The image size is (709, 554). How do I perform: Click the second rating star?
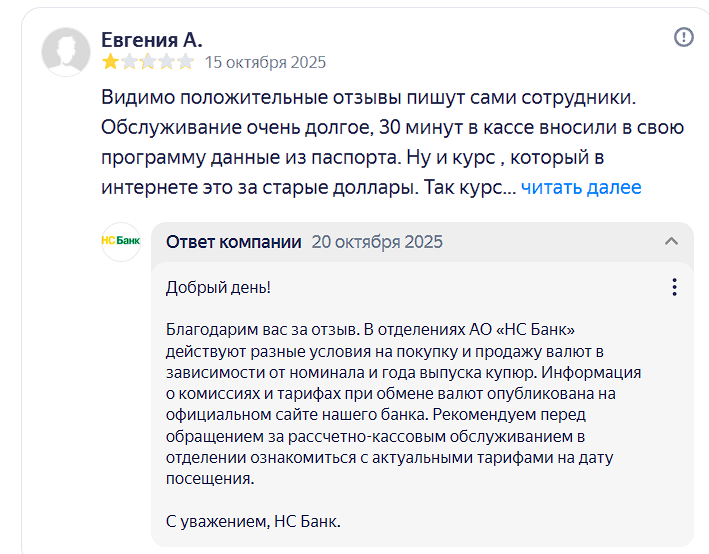pos(129,62)
